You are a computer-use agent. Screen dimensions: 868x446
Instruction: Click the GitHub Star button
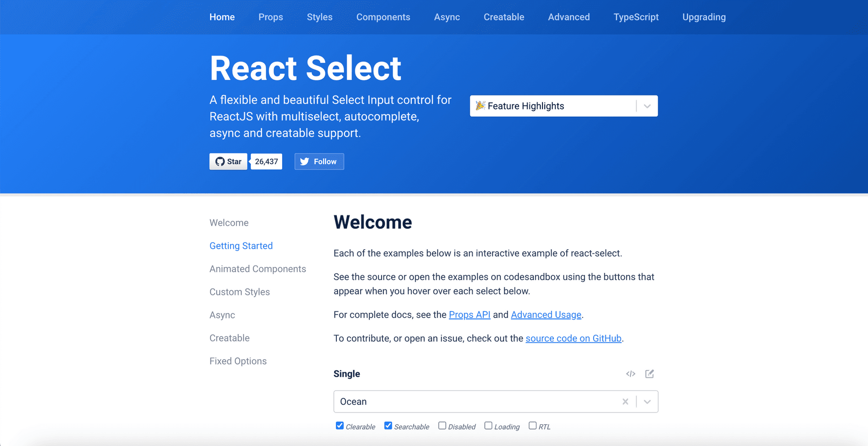[x=228, y=161]
